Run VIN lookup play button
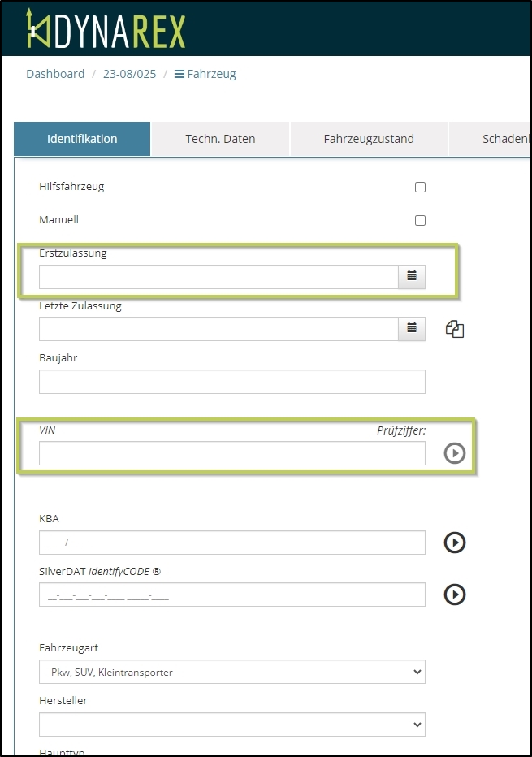This screenshot has height=757, width=532. 455,453
